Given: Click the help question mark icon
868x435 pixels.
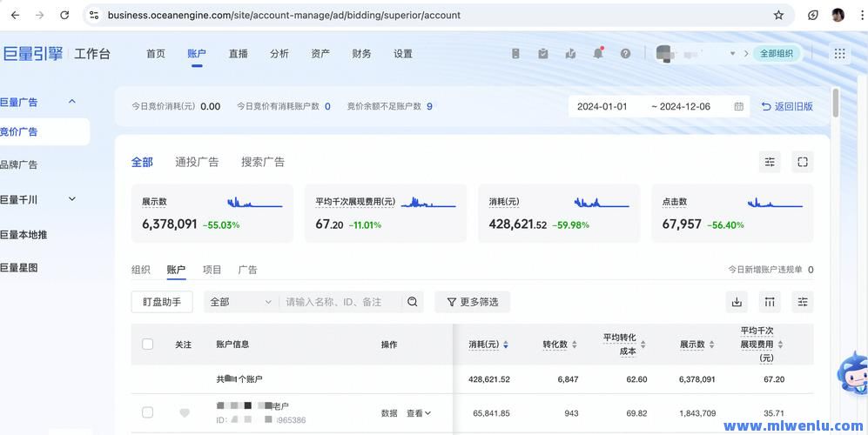Looking at the screenshot, I should coord(625,53).
